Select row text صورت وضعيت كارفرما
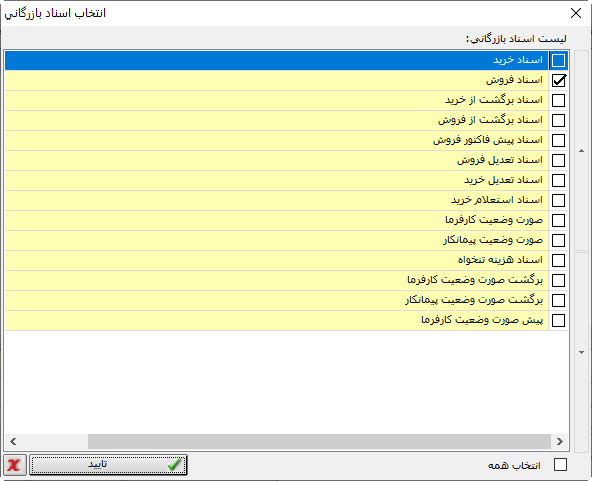 pyautogui.click(x=494, y=220)
